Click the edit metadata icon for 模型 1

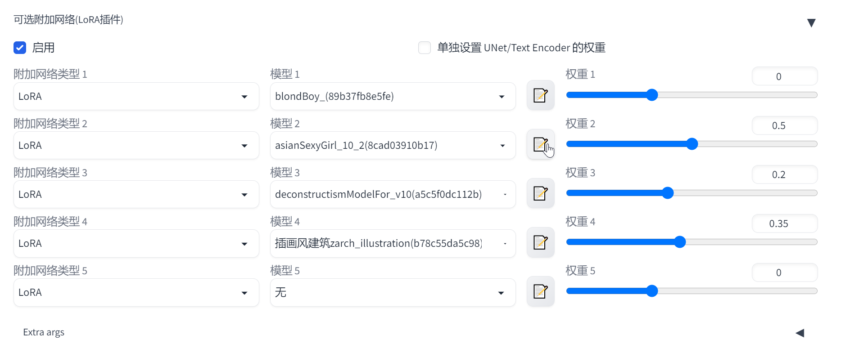(x=540, y=95)
